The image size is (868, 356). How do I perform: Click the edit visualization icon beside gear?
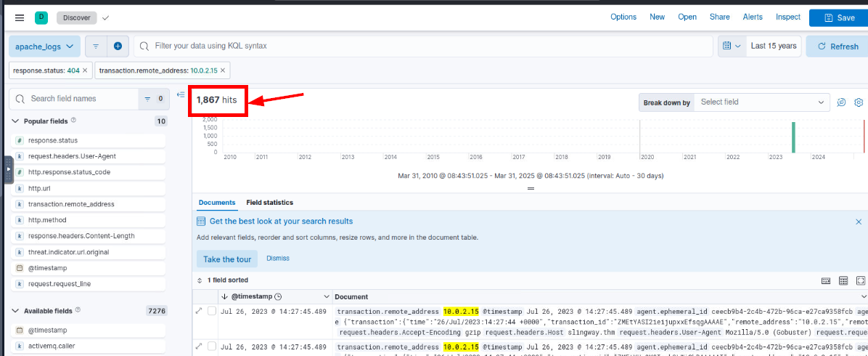841,102
